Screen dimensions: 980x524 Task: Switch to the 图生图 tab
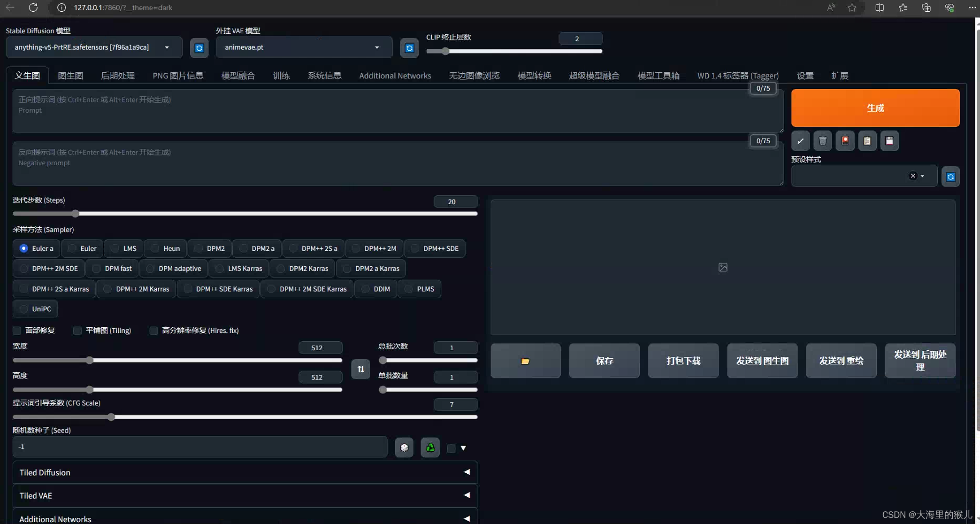click(70, 76)
